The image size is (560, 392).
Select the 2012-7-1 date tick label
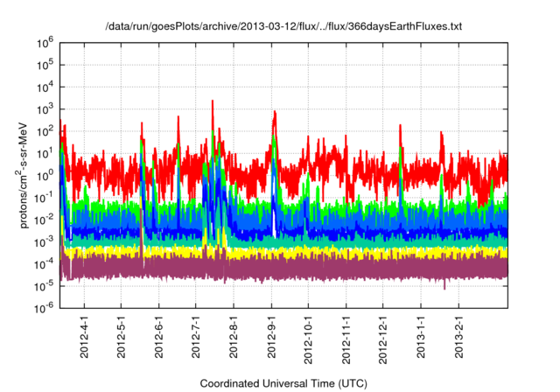click(x=196, y=336)
